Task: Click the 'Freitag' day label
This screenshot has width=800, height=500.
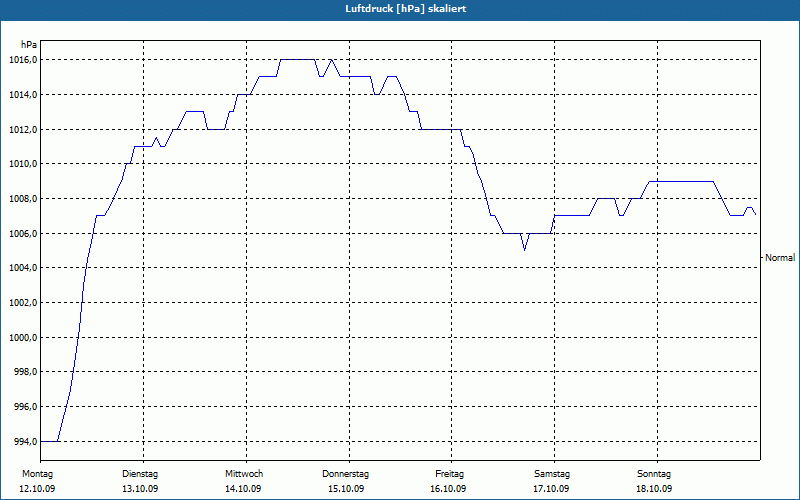Action: [449, 474]
